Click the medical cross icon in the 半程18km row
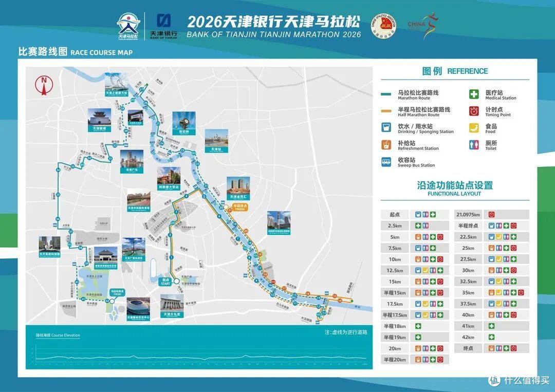Image resolution: width=555 pixels, height=392 pixels. point(418,326)
